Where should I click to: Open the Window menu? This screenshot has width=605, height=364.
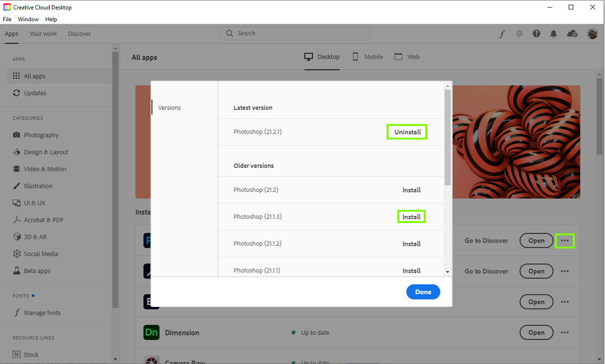click(x=28, y=19)
